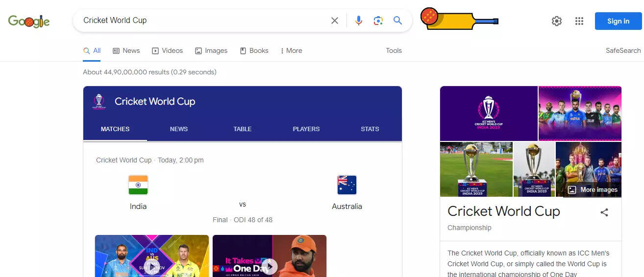This screenshot has height=277, width=644.
Task: Select the PLAYERS tab
Action: coord(306,129)
